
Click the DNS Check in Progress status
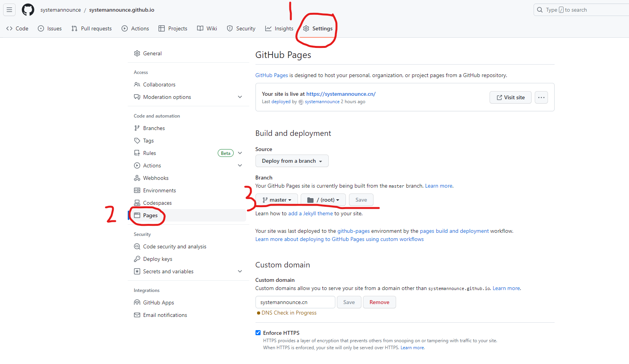tap(287, 313)
